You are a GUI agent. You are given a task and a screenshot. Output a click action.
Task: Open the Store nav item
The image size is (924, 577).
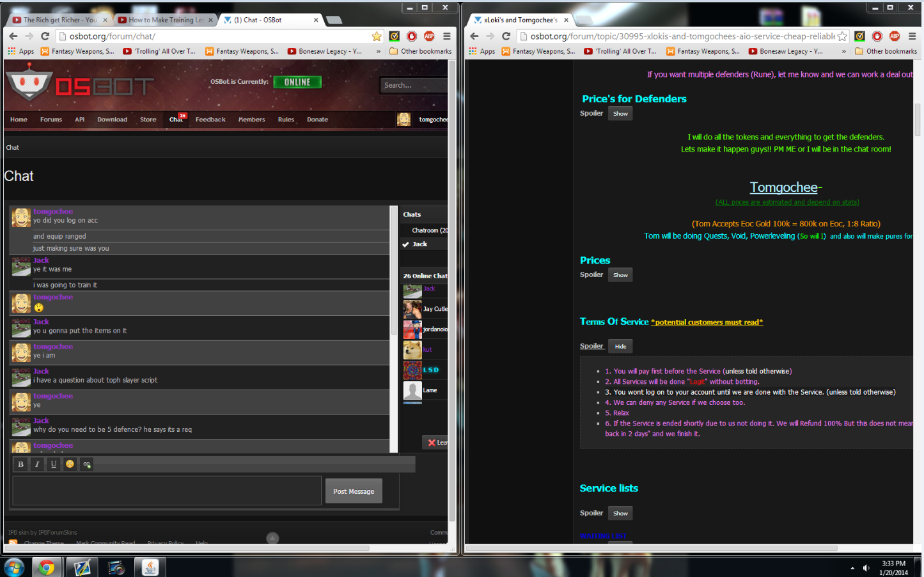click(x=148, y=120)
